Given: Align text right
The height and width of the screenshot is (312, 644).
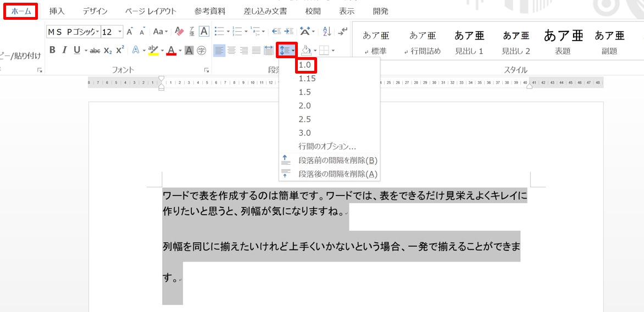Looking at the screenshot, I should click(x=244, y=51).
